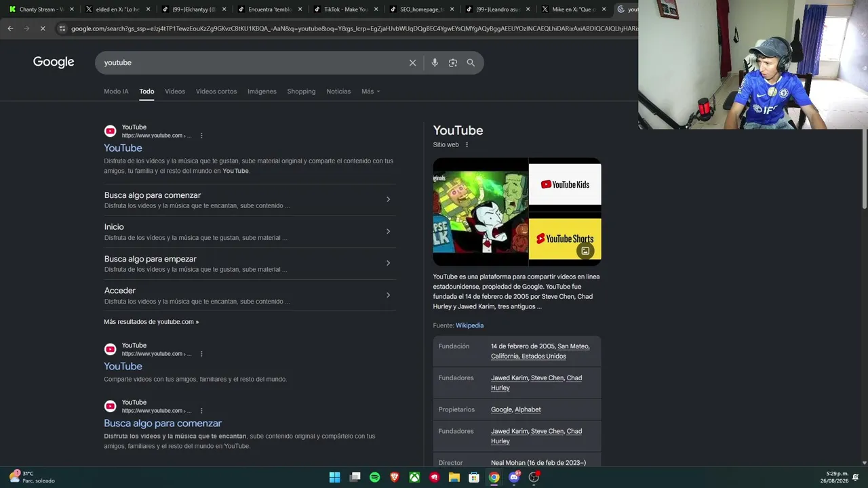This screenshot has width=868, height=488.
Task: Open the cartoon vampire thumbnail image
Action: tap(480, 212)
